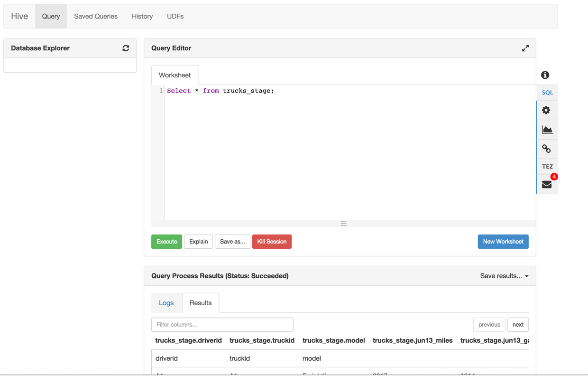Switch results back from Results to Logs tab

click(x=166, y=302)
